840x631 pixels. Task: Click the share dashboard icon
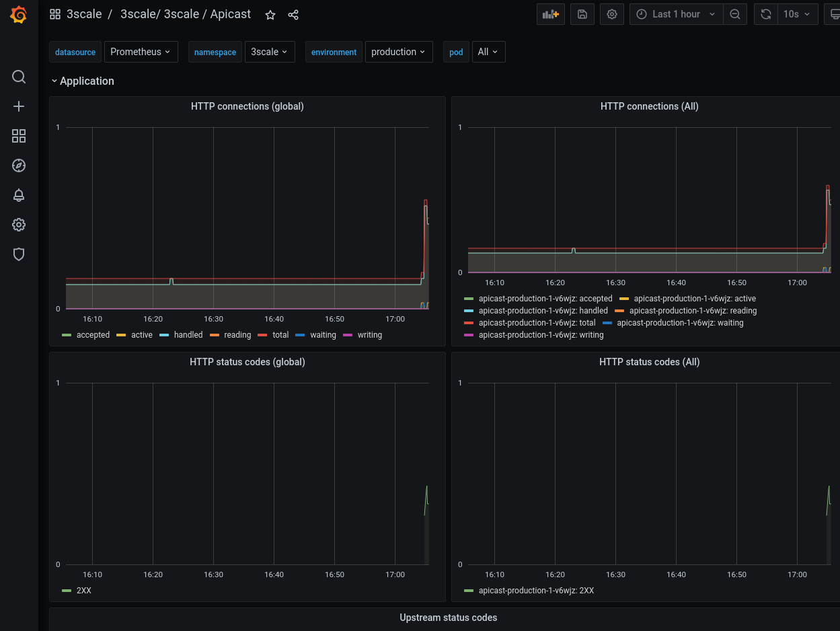click(x=293, y=15)
